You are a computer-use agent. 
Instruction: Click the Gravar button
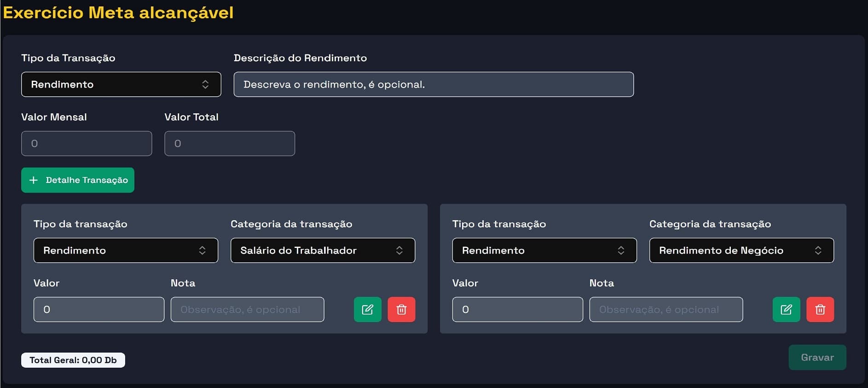point(817,357)
